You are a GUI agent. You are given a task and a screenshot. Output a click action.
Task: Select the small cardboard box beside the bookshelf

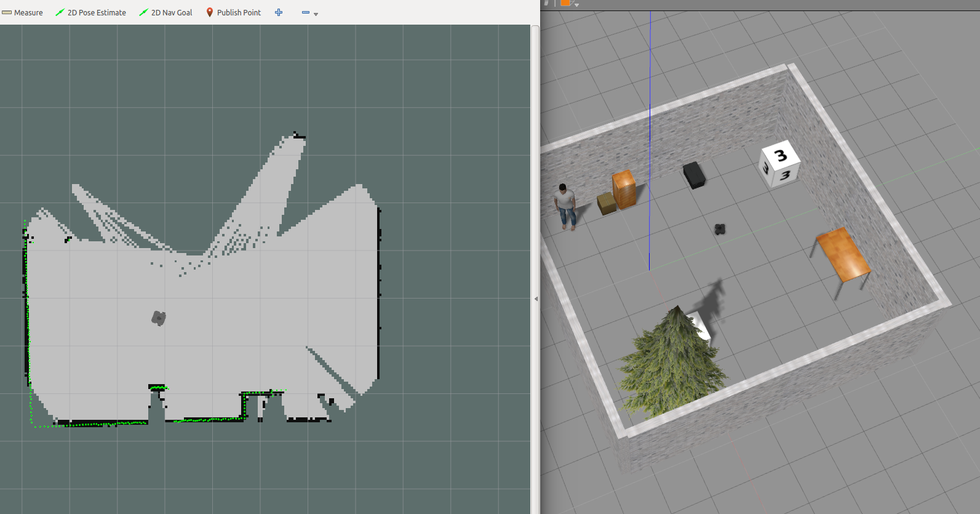(x=607, y=203)
